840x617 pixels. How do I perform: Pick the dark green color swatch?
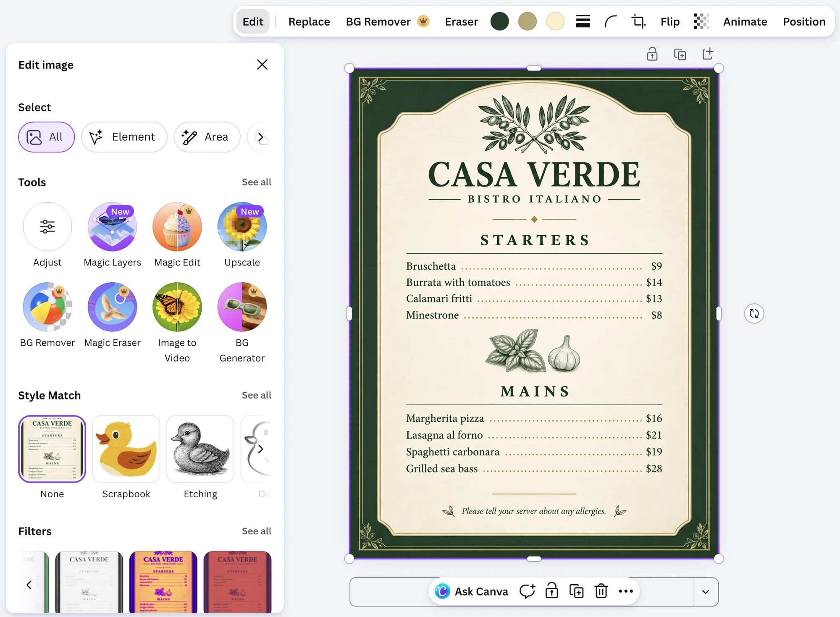click(x=500, y=21)
